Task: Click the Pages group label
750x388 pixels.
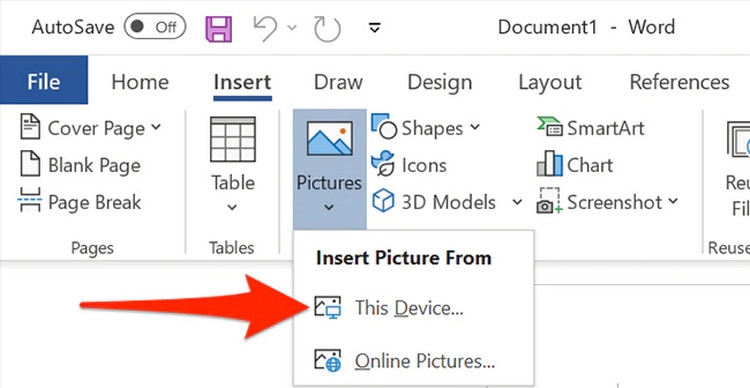Action: [92, 247]
